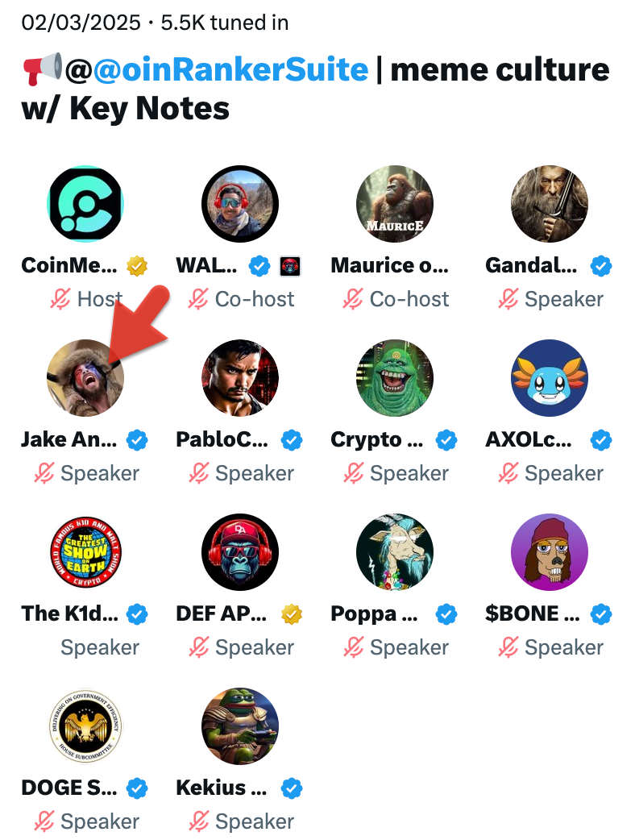Click the $BONE skull beanie avatar
The width and height of the screenshot is (635, 840).
[x=550, y=552]
